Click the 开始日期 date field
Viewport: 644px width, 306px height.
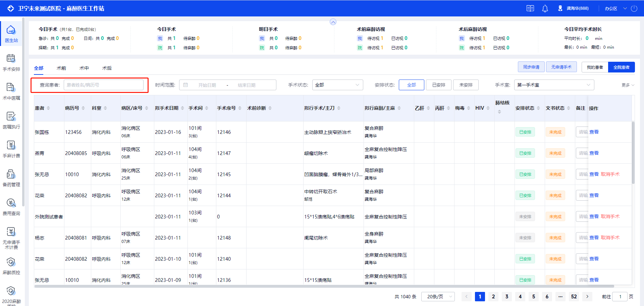tap(207, 85)
